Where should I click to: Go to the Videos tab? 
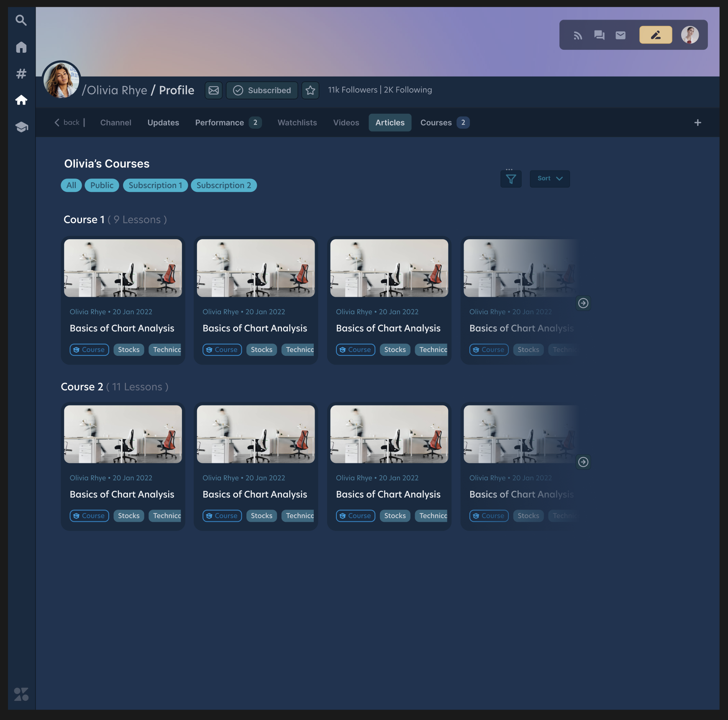346,123
